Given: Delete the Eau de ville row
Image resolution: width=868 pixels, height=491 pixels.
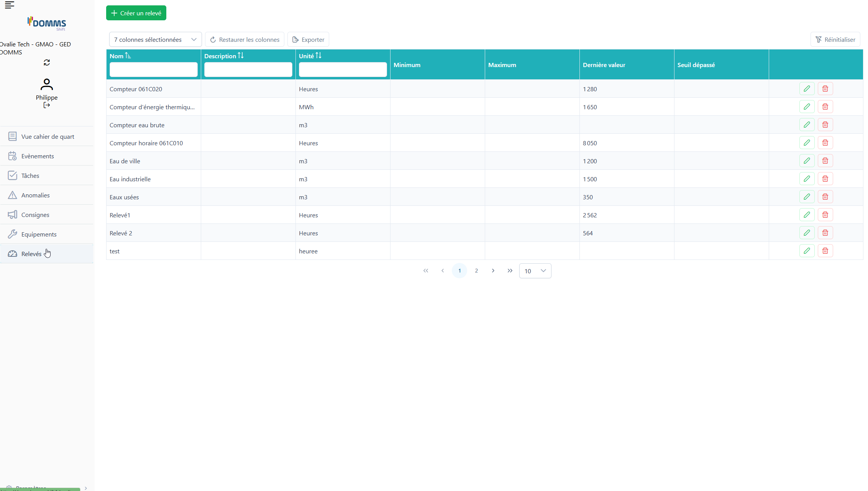Looking at the screenshot, I should coord(825,161).
